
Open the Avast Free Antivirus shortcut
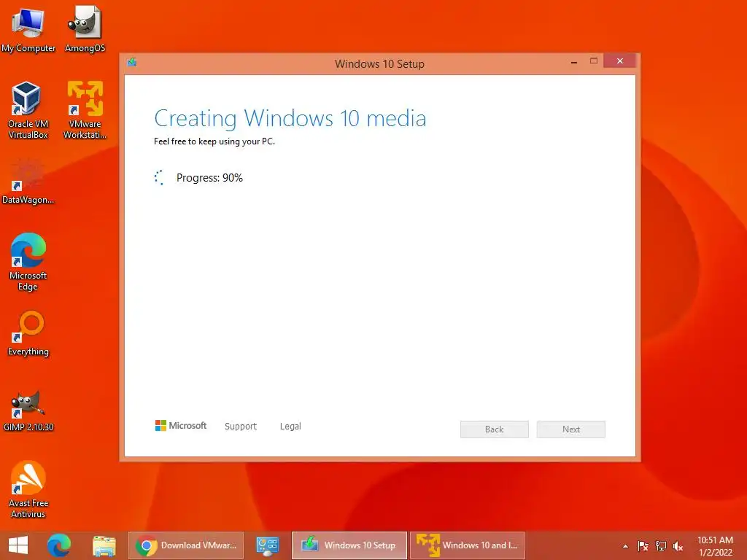pos(28,489)
